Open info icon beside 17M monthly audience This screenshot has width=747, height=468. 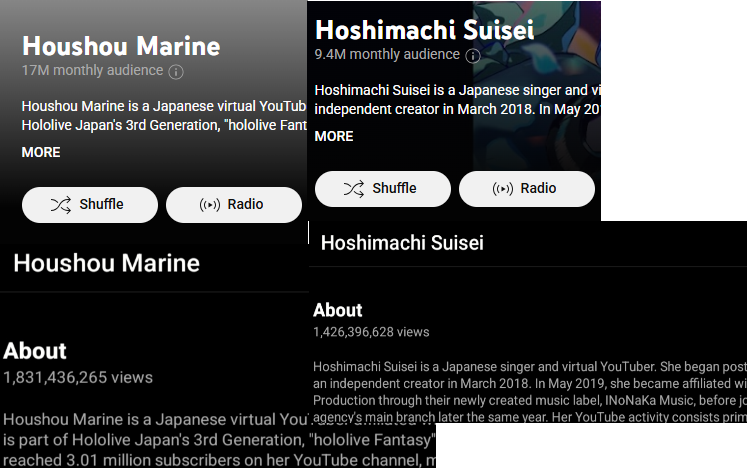tap(176, 71)
